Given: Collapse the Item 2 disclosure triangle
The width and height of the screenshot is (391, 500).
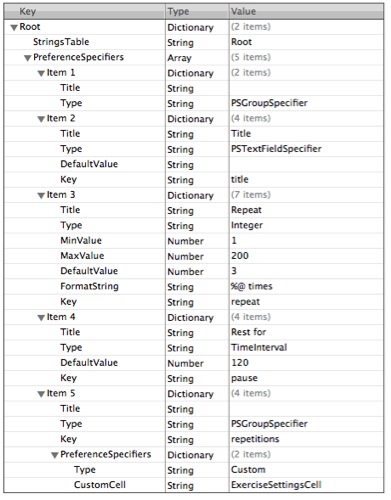Looking at the screenshot, I should tap(41, 119).
